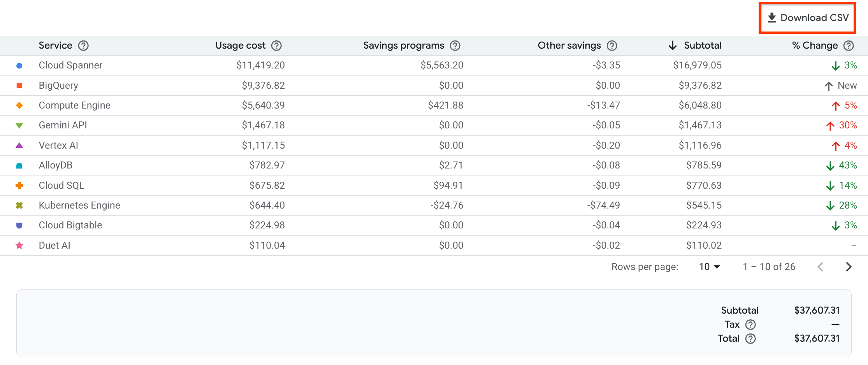The width and height of the screenshot is (868, 365).
Task: Click the Vertex AI service name
Action: click(x=58, y=145)
